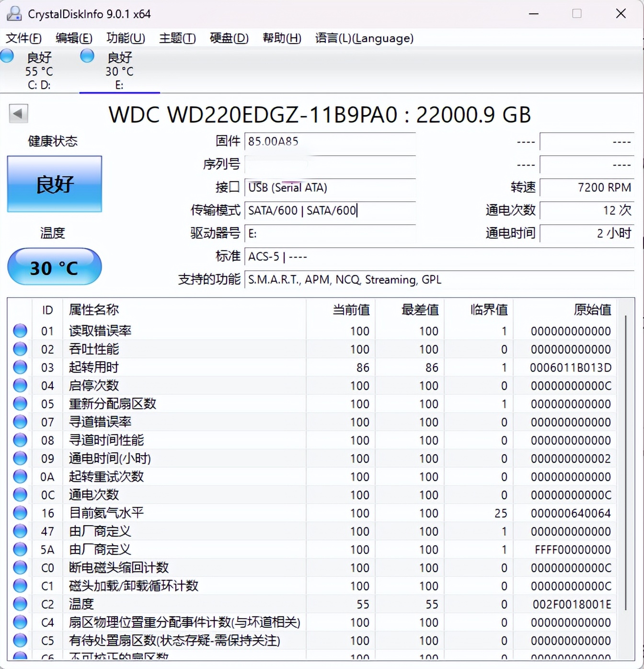Viewport: 644px width, 669px height.
Task: Select the E: drive tab
Action: tap(119, 71)
